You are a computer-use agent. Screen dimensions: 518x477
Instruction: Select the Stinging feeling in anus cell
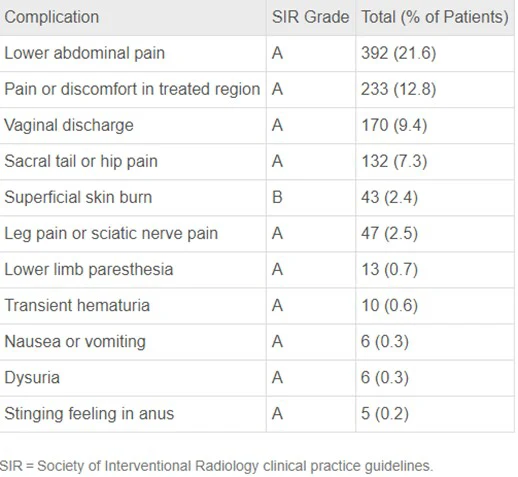(x=89, y=414)
